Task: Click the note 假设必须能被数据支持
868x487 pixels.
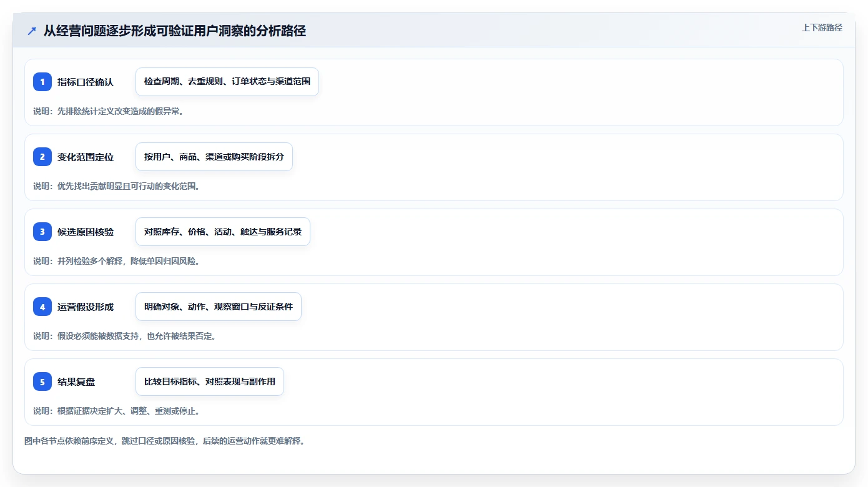Action: coord(97,336)
